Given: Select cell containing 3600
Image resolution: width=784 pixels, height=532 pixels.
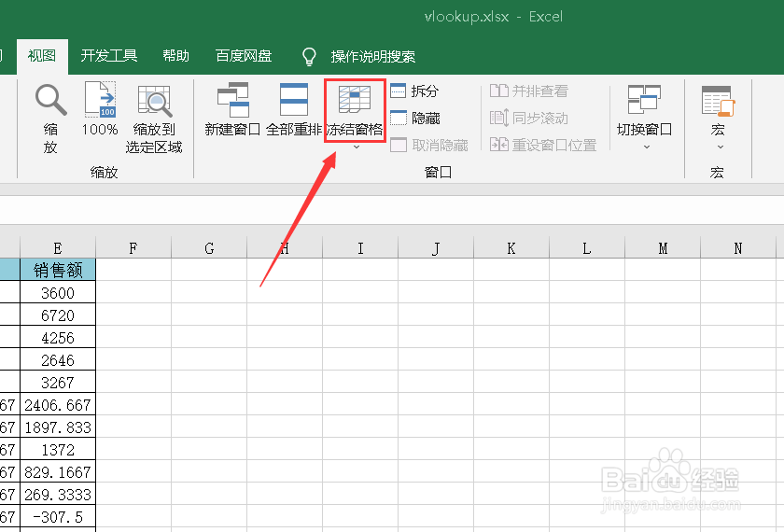Looking at the screenshot, I should (58, 292).
